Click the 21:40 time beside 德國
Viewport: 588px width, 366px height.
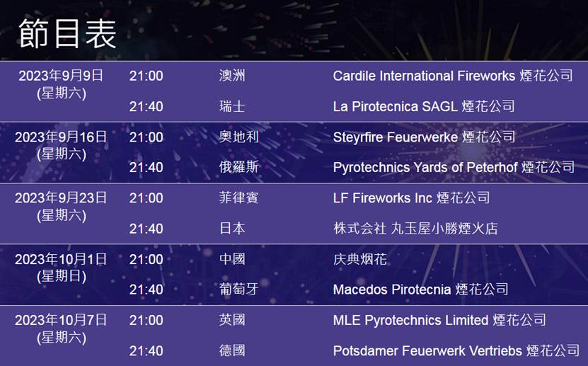click(x=146, y=350)
